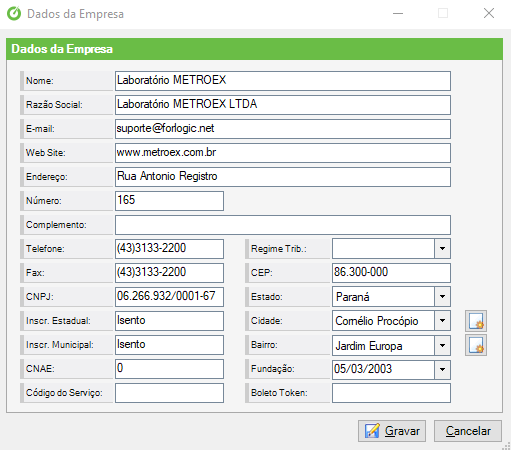Viewport: 511px width, 450px height.
Task: Click the empty Boleto Token field
Action: click(391, 393)
